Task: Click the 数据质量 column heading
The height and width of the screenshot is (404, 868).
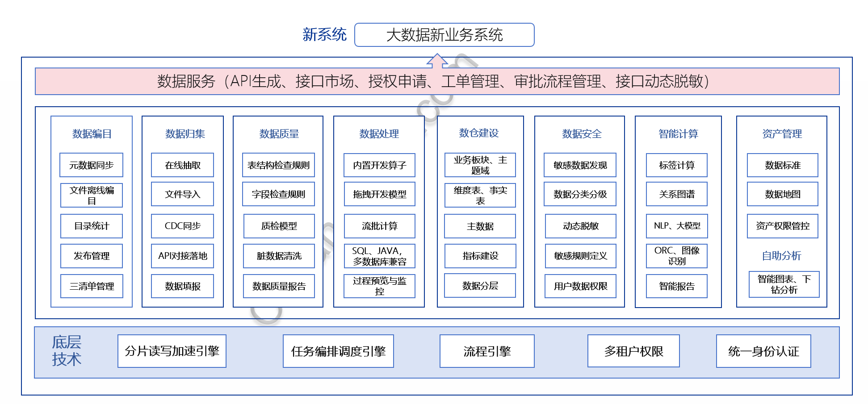Action: click(279, 134)
